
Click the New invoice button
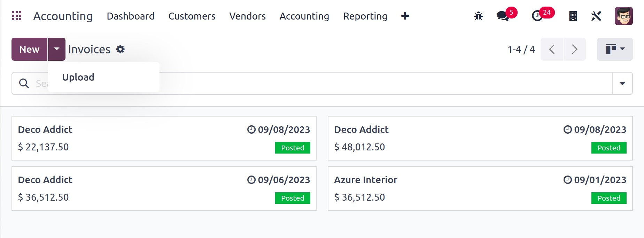[x=29, y=49]
